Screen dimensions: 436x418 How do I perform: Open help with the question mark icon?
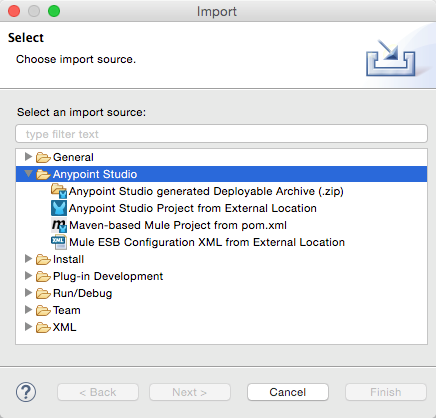(26, 392)
